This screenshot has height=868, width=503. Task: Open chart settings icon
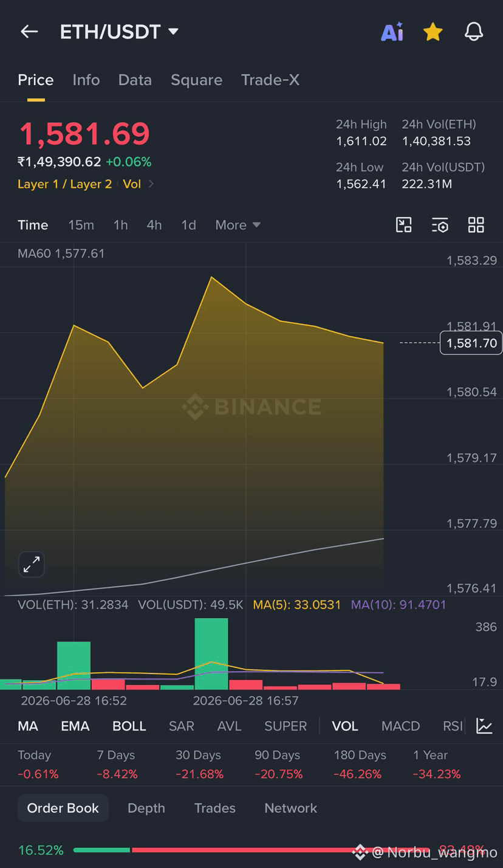[x=440, y=225]
